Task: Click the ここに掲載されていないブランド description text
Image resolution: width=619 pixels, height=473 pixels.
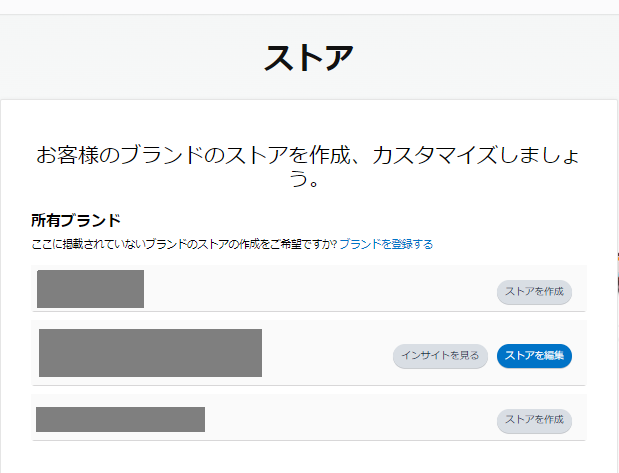Action: (x=120, y=244)
